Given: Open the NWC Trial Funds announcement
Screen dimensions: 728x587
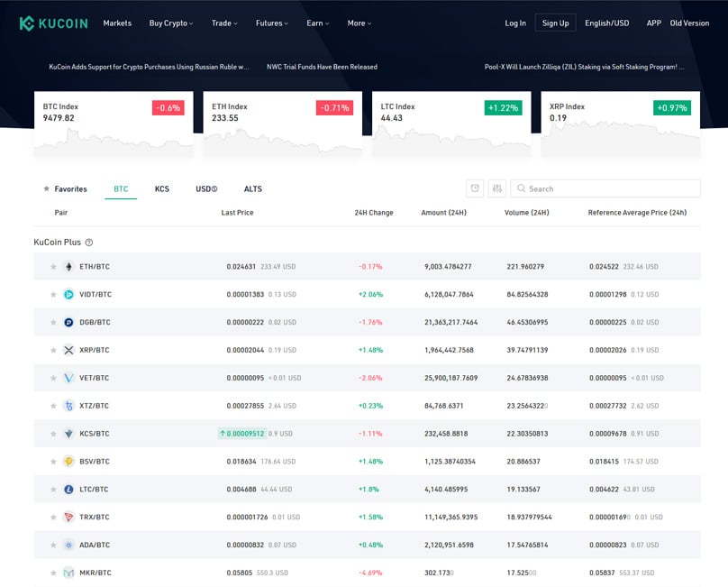Looking at the screenshot, I should [322, 66].
